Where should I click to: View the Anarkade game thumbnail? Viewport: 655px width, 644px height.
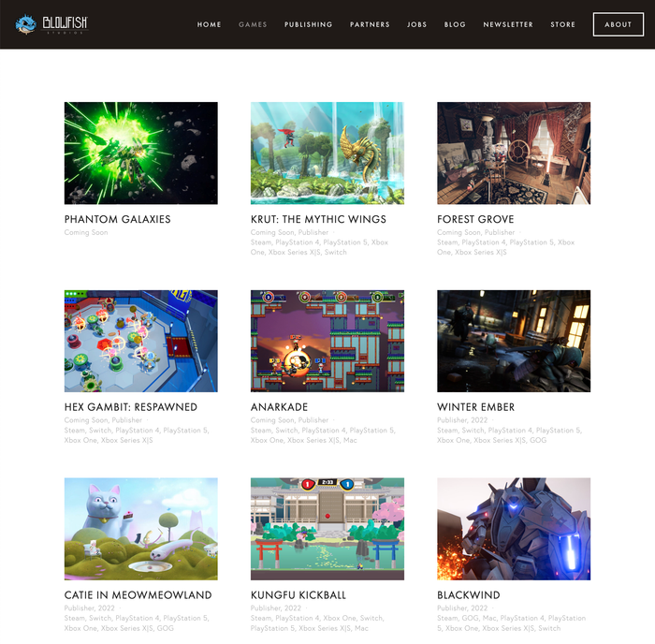click(x=327, y=341)
